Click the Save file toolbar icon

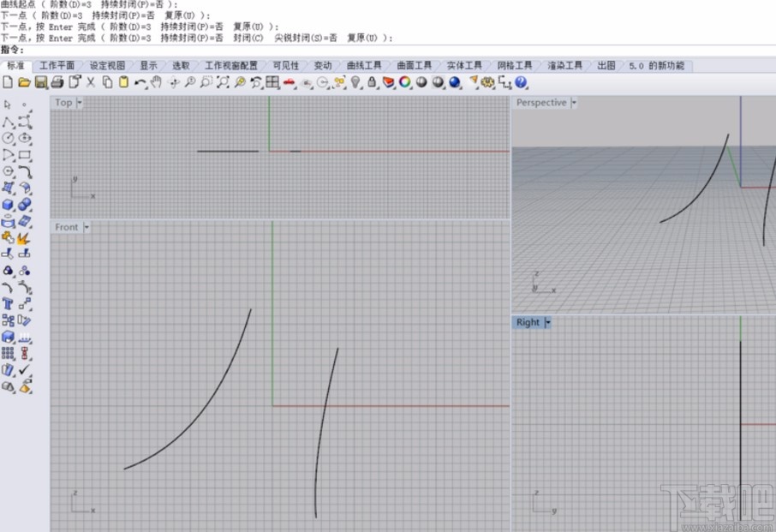[x=40, y=83]
